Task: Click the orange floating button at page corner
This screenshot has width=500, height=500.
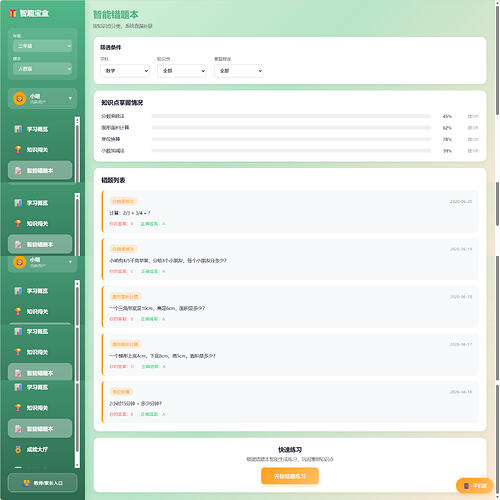Action: [475, 486]
